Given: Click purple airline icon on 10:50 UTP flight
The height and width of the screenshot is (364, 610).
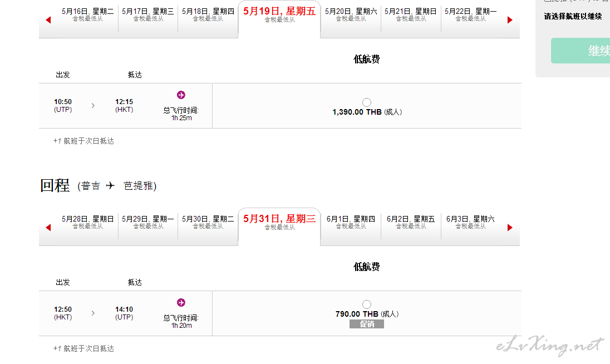Looking at the screenshot, I should (x=181, y=95).
